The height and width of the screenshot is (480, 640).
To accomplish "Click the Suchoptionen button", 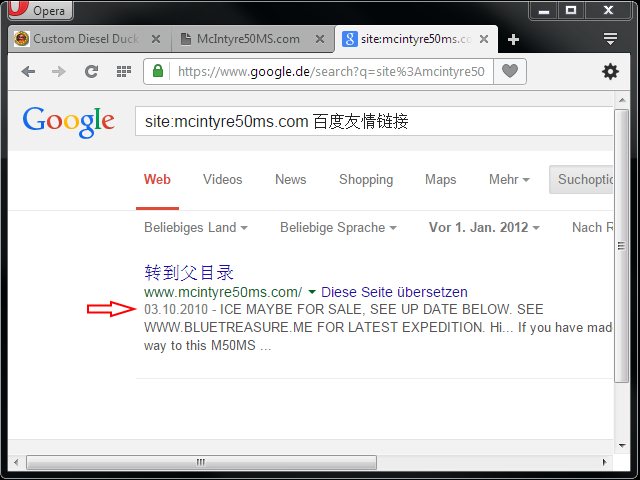I will coord(581,180).
